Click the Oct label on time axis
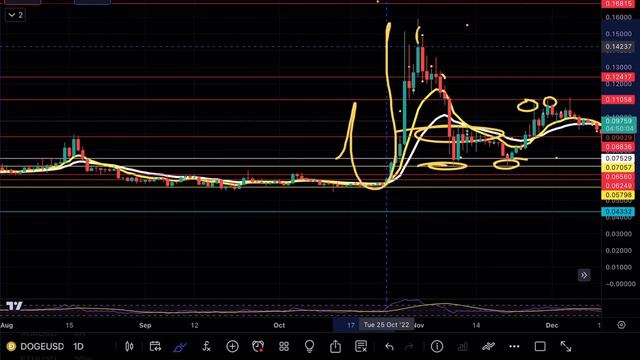Viewport: 640px width, 360px height. (279, 325)
